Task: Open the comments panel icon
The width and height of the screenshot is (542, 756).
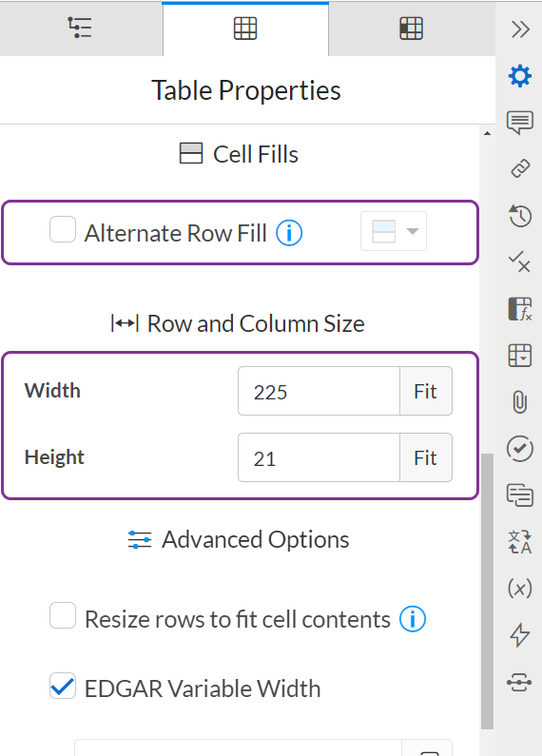Action: click(520, 123)
